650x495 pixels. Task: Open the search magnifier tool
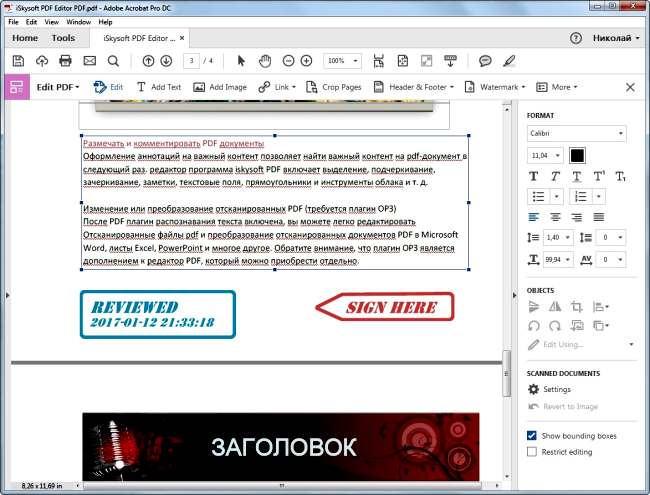113,61
